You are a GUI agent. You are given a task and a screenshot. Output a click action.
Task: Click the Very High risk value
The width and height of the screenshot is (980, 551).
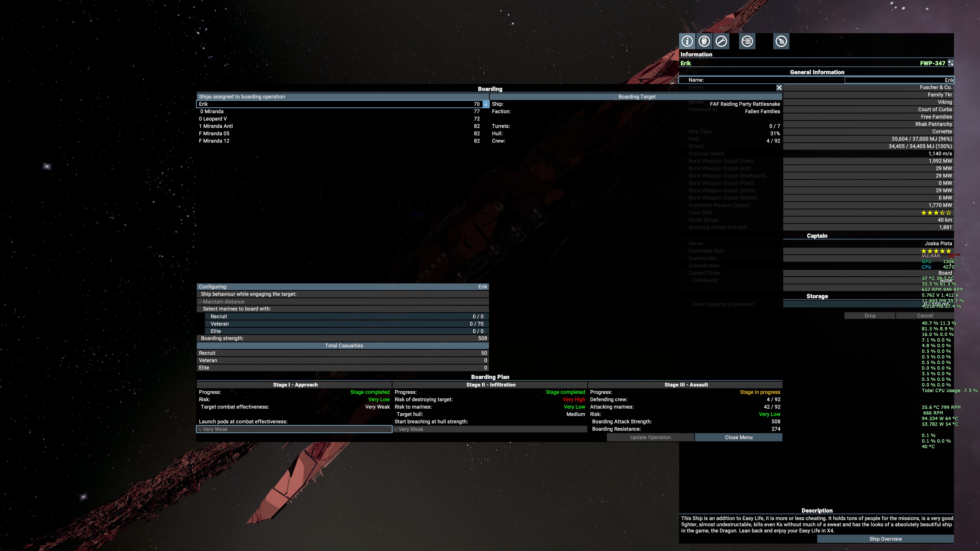click(574, 400)
